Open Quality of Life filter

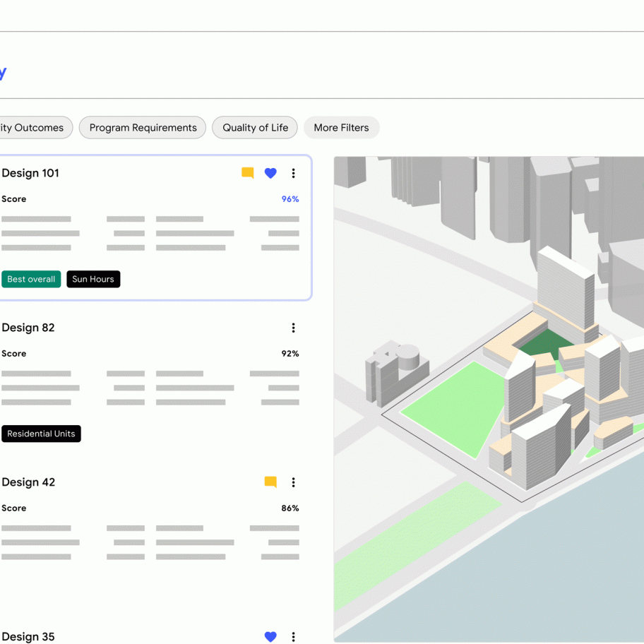pos(255,128)
